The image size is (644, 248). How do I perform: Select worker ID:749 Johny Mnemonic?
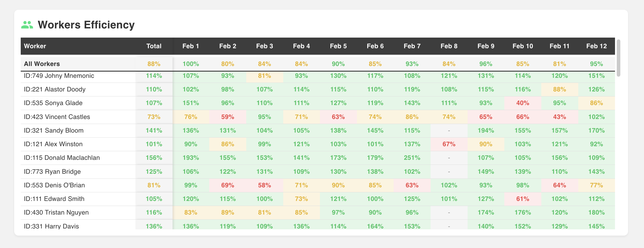[59, 76]
